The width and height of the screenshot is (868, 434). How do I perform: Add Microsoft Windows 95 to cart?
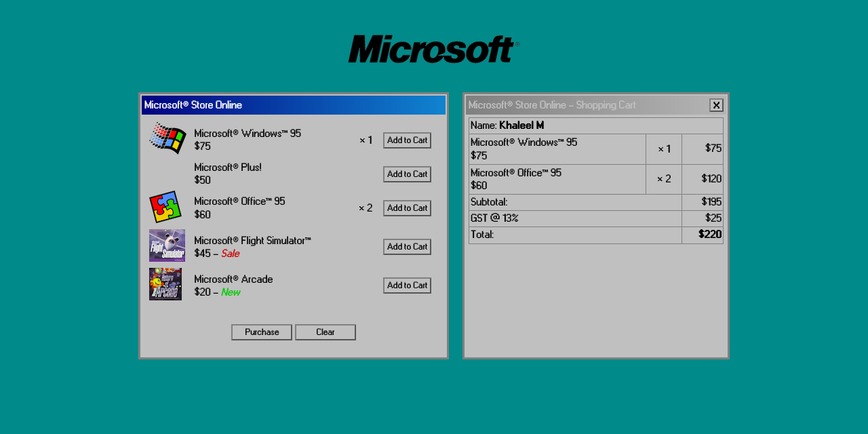tap(407, 140)
